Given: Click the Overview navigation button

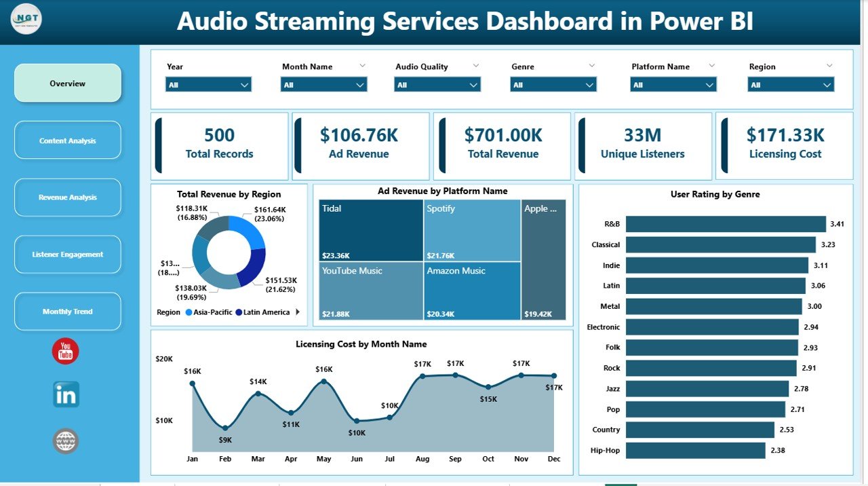Looking at the screenshot, I should point(67,82).
